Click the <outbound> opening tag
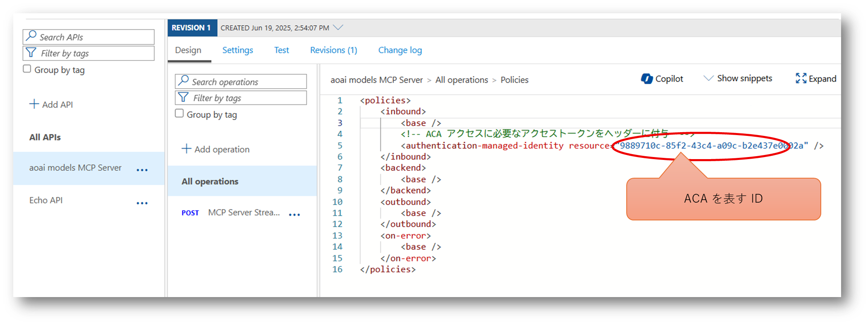This screenshot has height=324, width=868. tap(406, 202)
